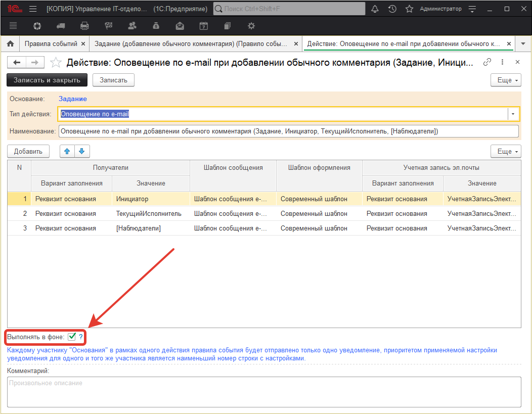
Task: Click the favorites star in title bar
Action: click(409, 9)
